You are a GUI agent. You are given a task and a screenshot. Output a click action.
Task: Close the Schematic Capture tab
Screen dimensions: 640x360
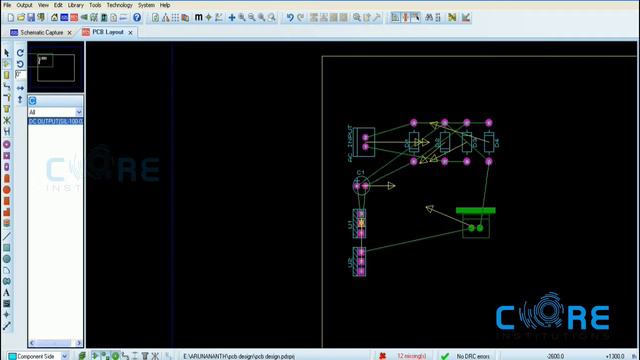click(x=69, y=33)
